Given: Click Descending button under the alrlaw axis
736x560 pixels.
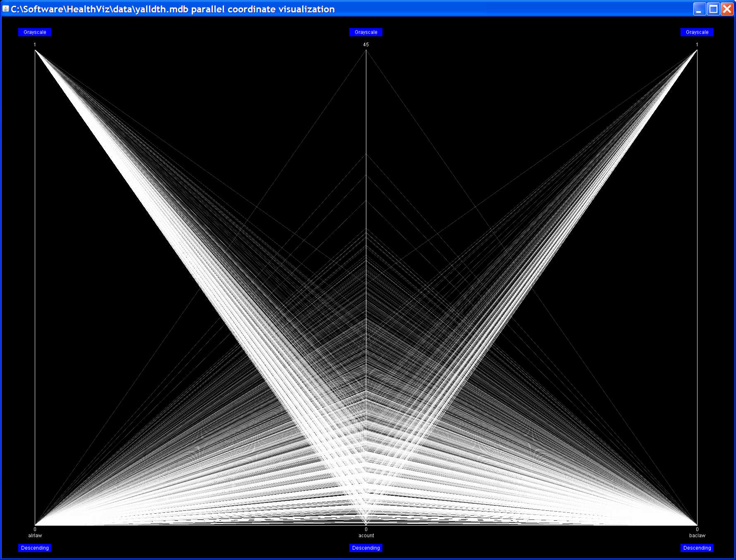Looking at the screenshot, I should (35, 548).
